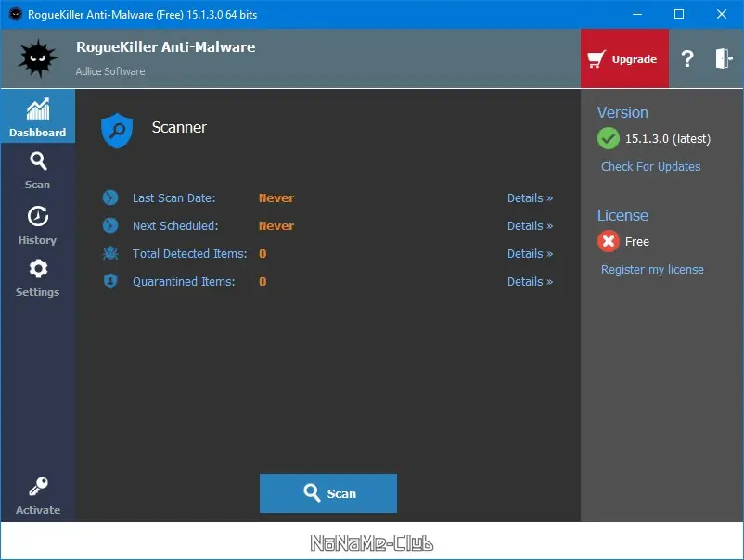Screen dimensions: 744x560
Task: Click the Total Detected Items '0' value
Action: tap(263, 254)
